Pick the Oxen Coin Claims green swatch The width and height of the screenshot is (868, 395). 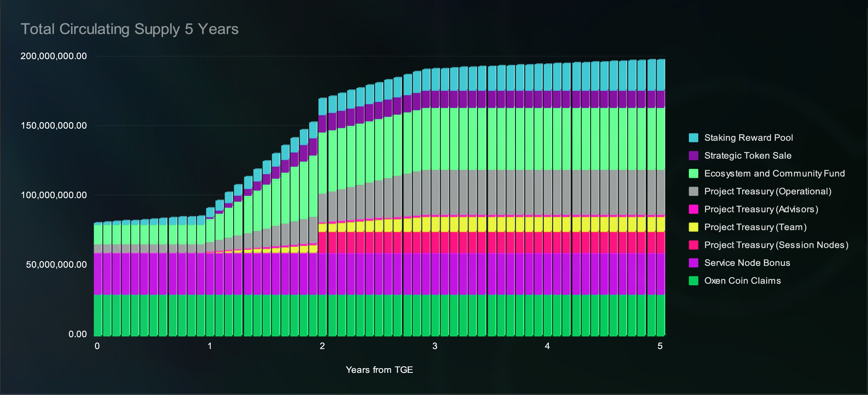tap(693, 281)
